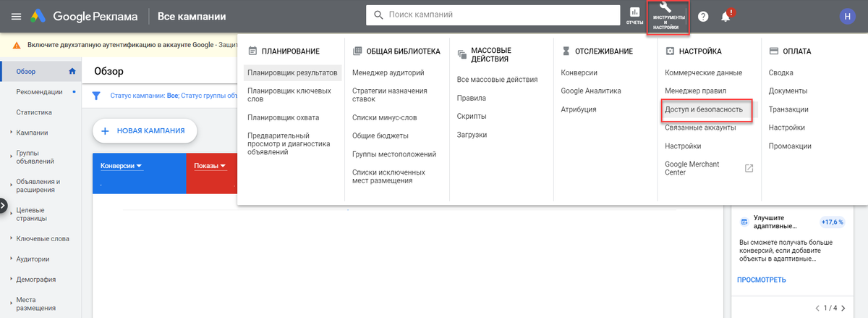Click the two-step authentication warning icon
Image resolution: width=868 pixels, height=318 pixels.
tap(17, 45)
